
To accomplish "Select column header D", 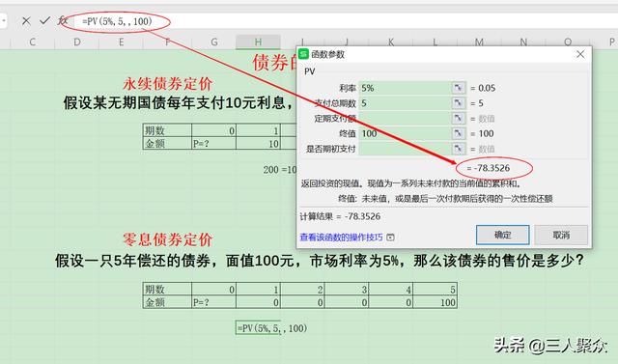I will click(77, 42).
